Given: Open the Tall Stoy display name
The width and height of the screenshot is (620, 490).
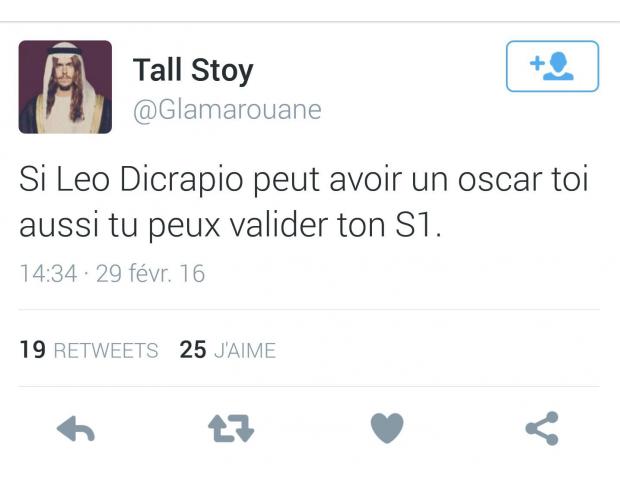Looking at the screenshot, I should (193, 70).
